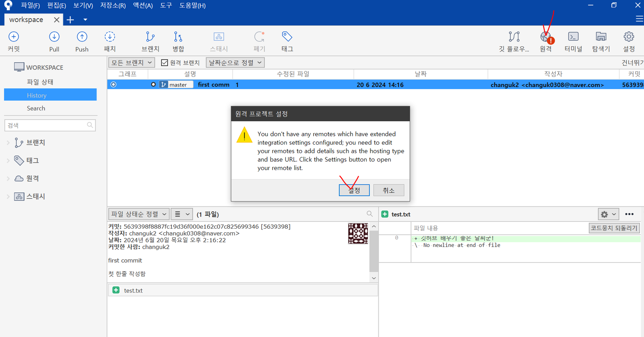Open the Actions (액션) menu
644x337 pixels.
(143, 5)
